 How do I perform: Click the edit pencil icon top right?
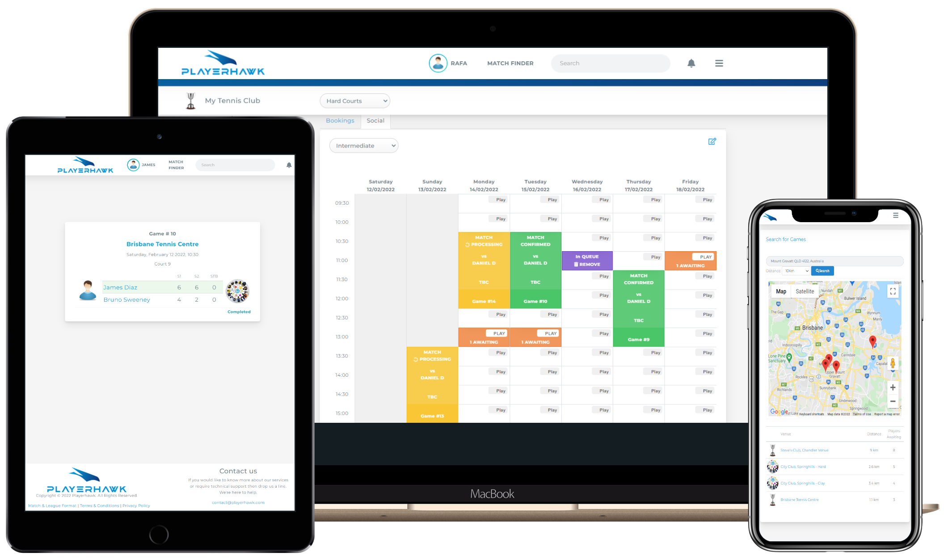pyautogui.click(x=712, y=141)
